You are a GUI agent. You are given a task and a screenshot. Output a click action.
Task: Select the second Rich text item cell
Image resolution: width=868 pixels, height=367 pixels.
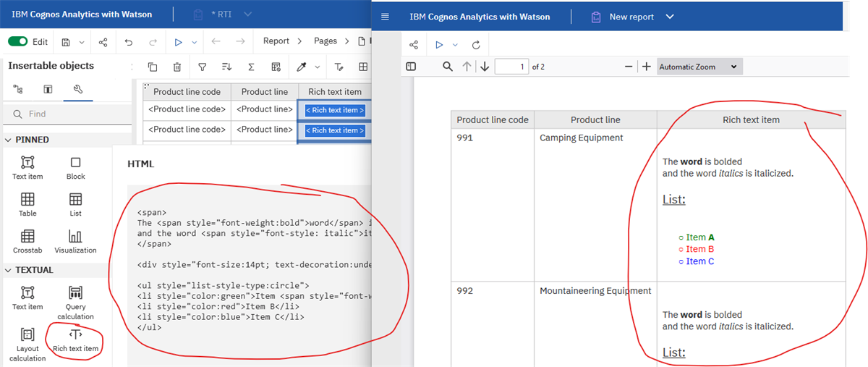[335, 130]
